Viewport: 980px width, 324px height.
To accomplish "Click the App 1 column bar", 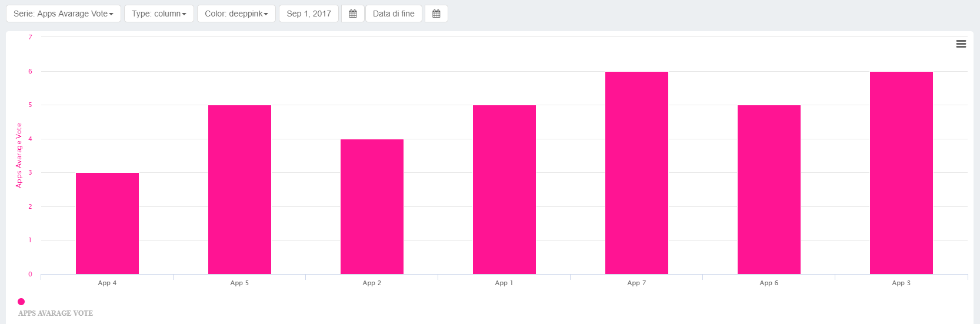I will tap(504, 189).
